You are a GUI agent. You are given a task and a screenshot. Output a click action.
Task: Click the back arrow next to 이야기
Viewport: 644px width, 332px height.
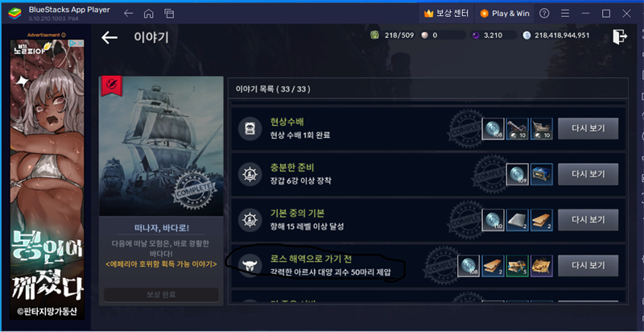[x=109, y=37]
